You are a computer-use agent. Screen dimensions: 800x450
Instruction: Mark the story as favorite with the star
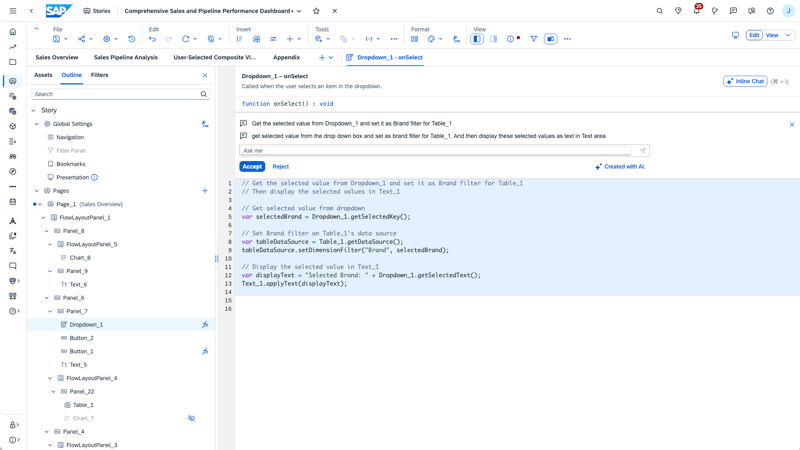point(316,11)
